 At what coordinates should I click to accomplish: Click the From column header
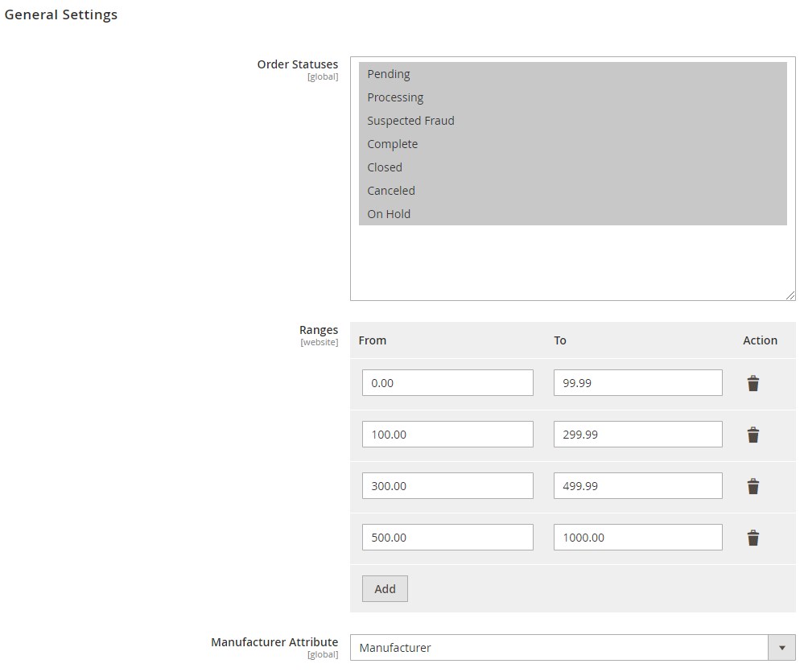coord(373,340)
